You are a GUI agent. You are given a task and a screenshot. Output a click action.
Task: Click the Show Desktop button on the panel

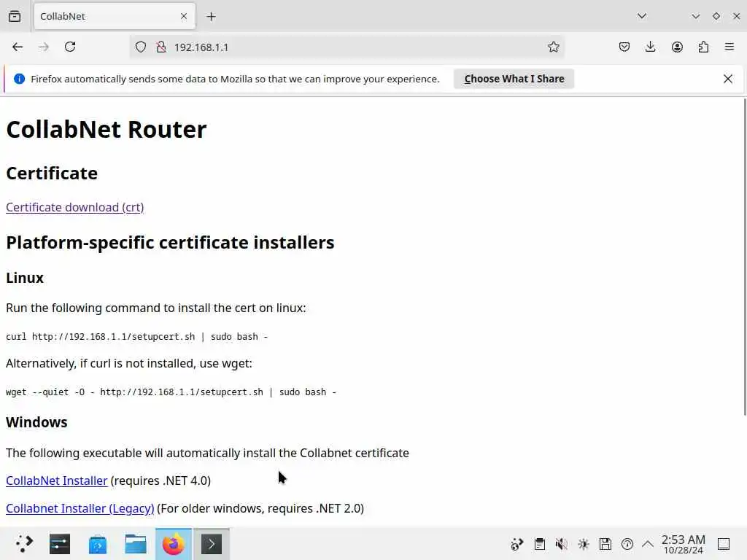pyautogui.click(x=724, y=544)
